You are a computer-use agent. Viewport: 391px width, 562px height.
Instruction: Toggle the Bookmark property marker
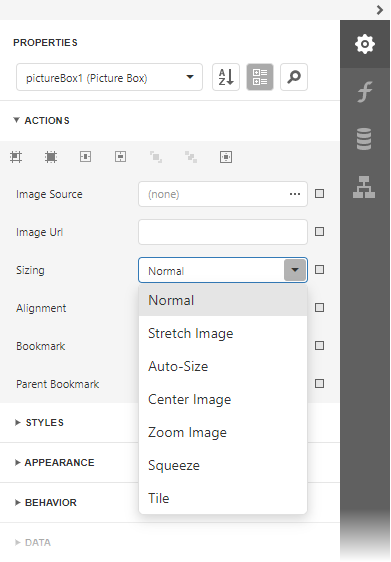(319, 346)
